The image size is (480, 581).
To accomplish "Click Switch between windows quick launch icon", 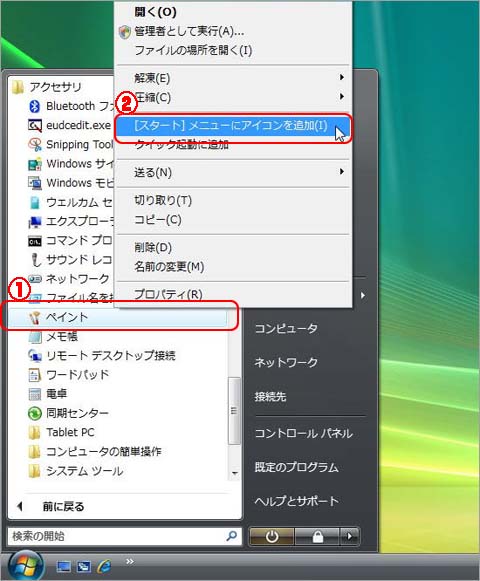I will tap(84, 567).
